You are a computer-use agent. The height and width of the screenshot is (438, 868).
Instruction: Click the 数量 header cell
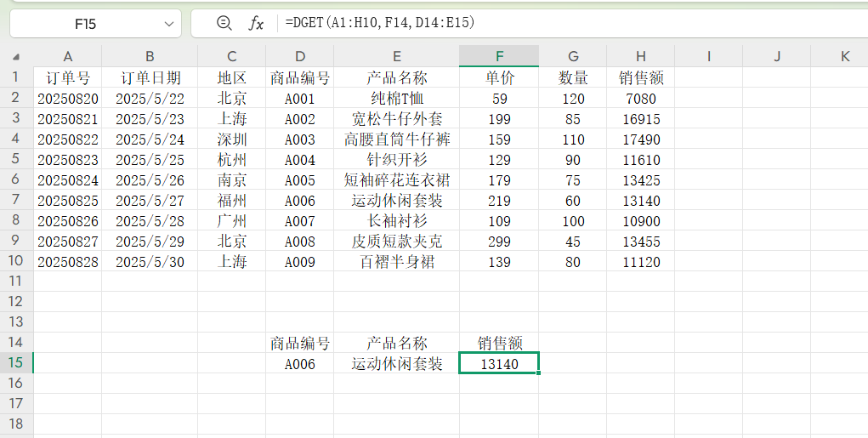click(x=573, y=77)
